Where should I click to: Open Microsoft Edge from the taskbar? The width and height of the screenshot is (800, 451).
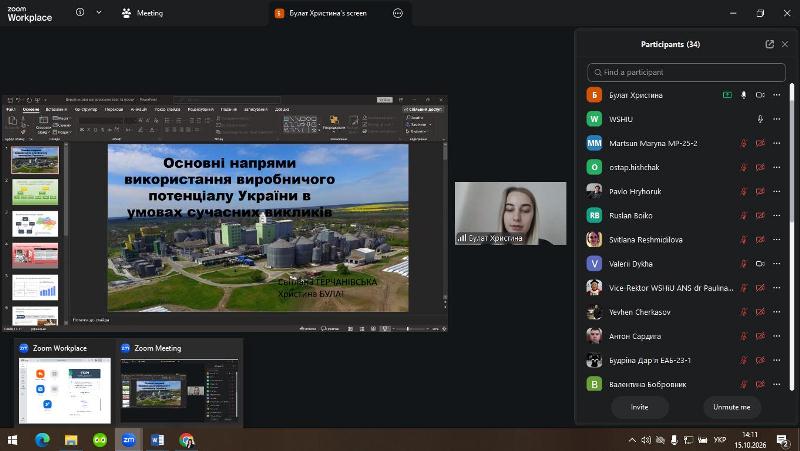coord(42,440)
